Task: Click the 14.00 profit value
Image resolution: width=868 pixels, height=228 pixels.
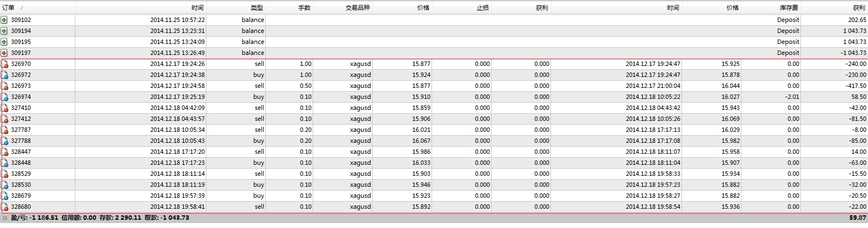Action: pos(859,152)
